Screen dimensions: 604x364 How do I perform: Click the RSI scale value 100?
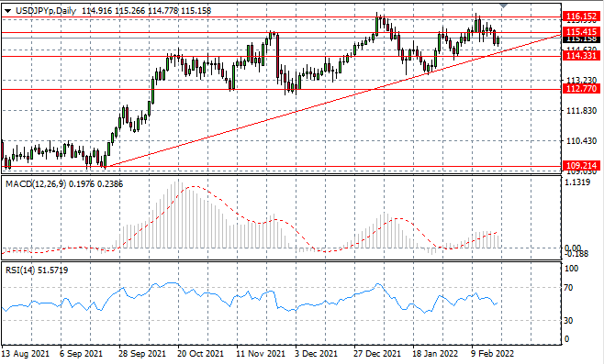pos(571,269)
